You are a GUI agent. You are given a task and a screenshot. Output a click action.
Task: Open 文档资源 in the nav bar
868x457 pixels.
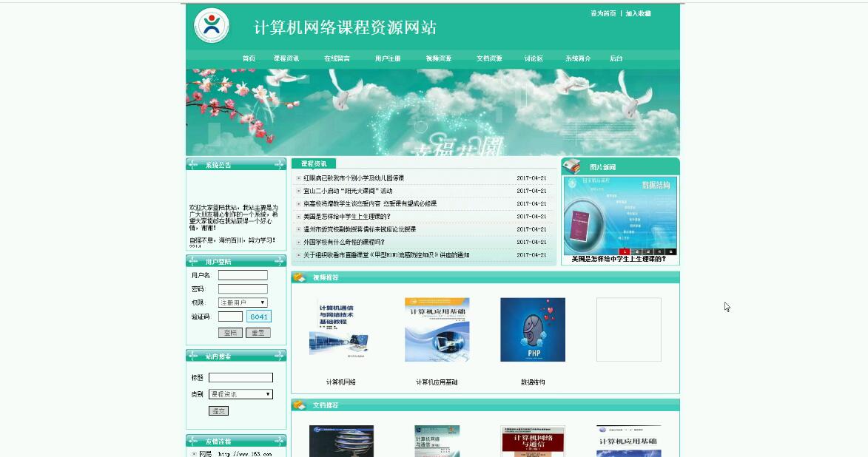point(489,58)
